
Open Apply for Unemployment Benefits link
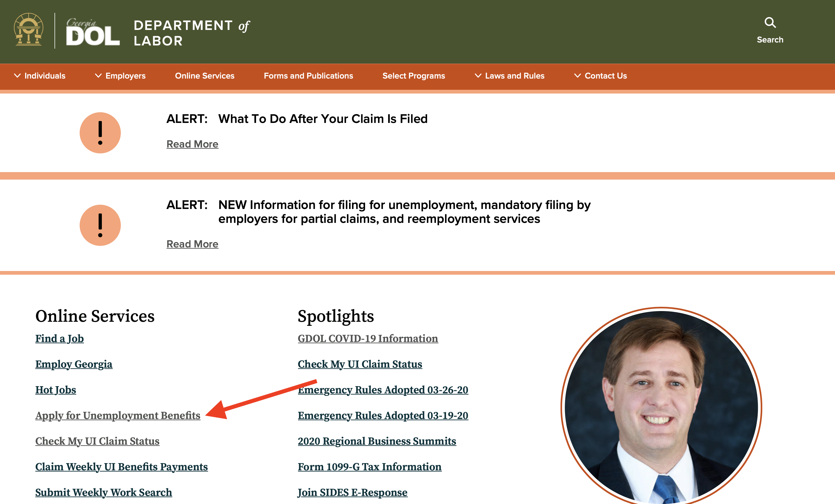118,416
